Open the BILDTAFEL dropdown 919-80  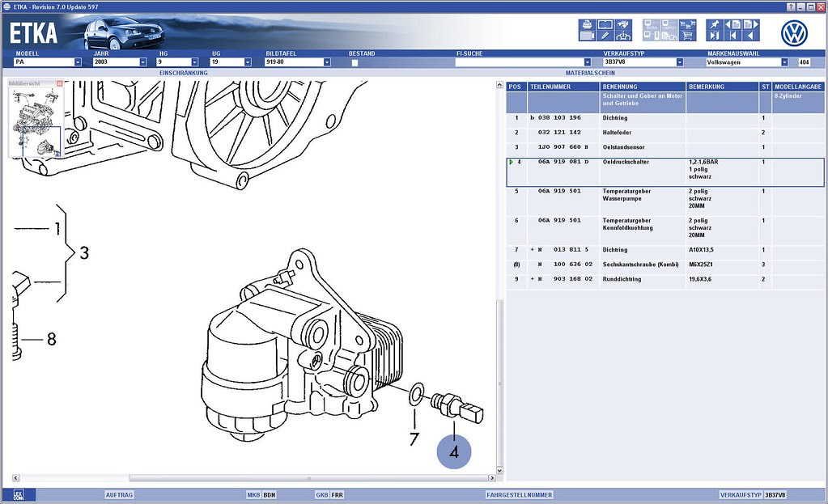[x=327, y=62]
